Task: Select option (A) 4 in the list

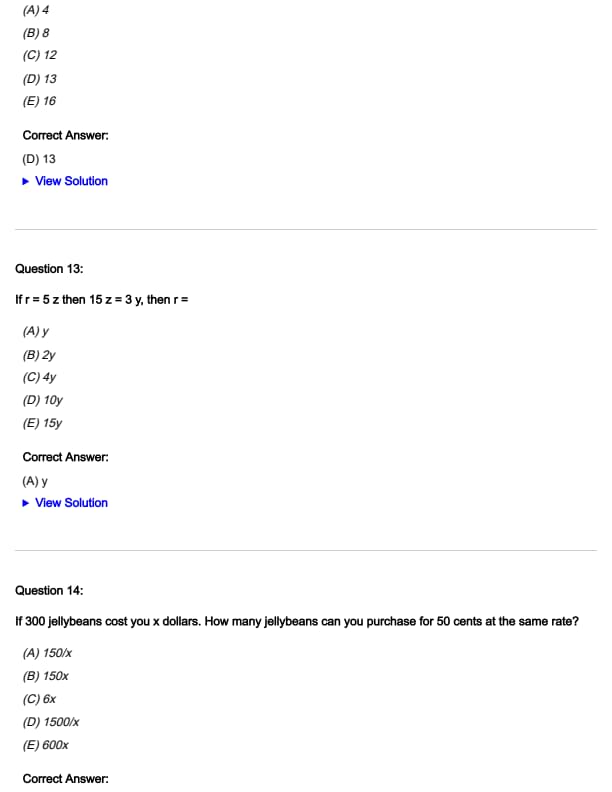Action: pos(36,10)
